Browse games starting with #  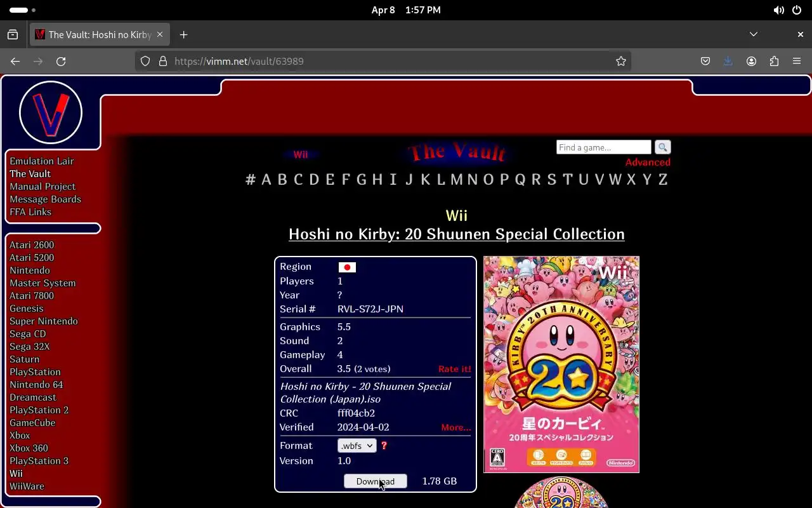(251, 180)
